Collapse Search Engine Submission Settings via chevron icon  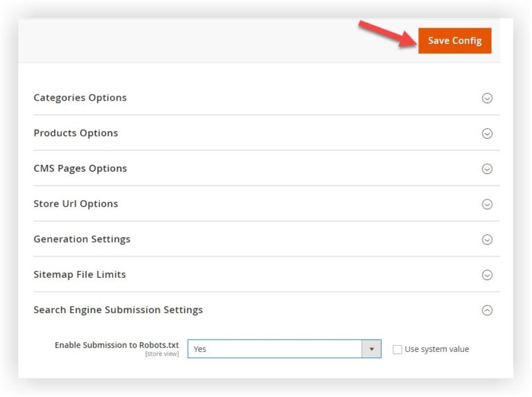(487, 310)
